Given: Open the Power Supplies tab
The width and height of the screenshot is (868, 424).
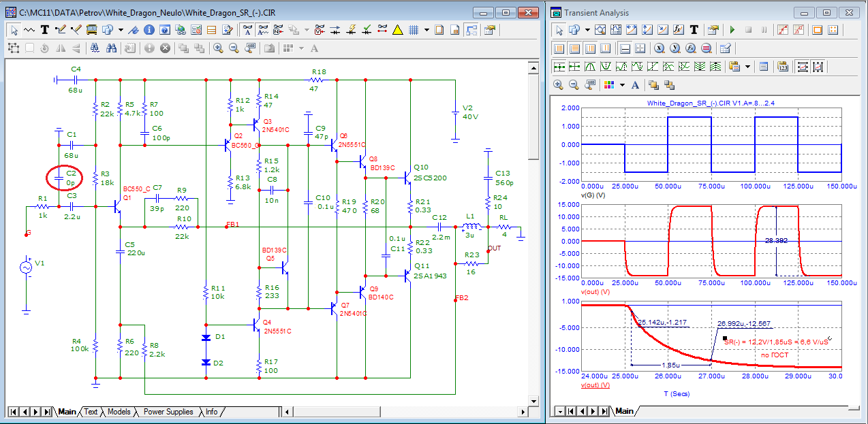Looking at the screenshot, I should tap(168, 412).
